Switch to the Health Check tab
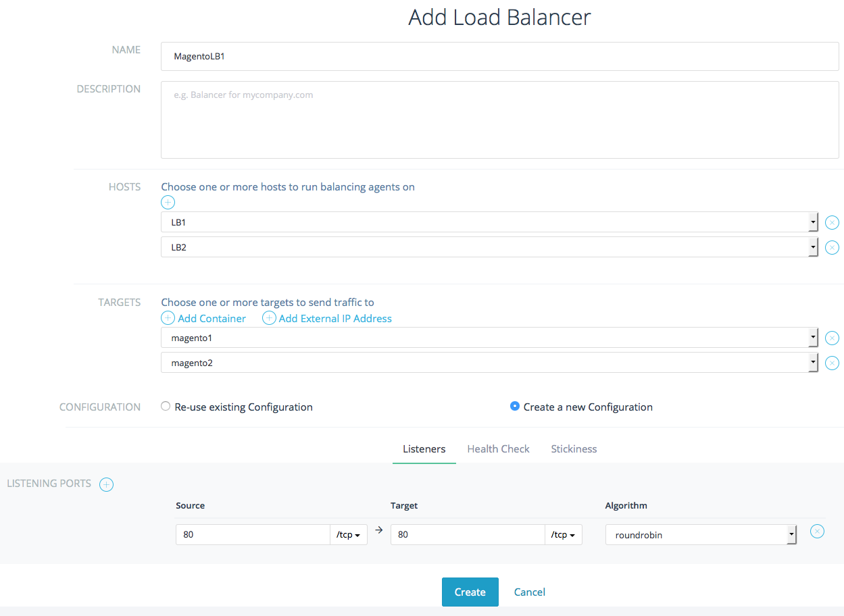 498,448
